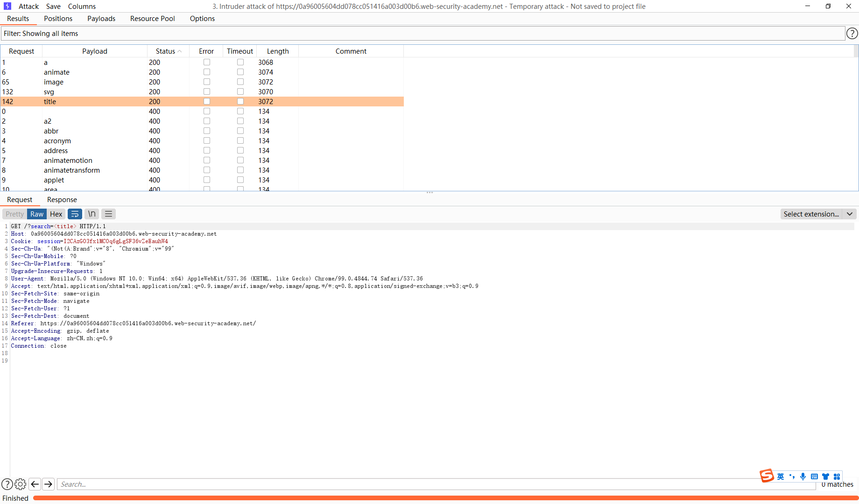Select the result row with payload svg
This screenshot has width=859, height=504.
pyautogui.click(x=202, y=91)
